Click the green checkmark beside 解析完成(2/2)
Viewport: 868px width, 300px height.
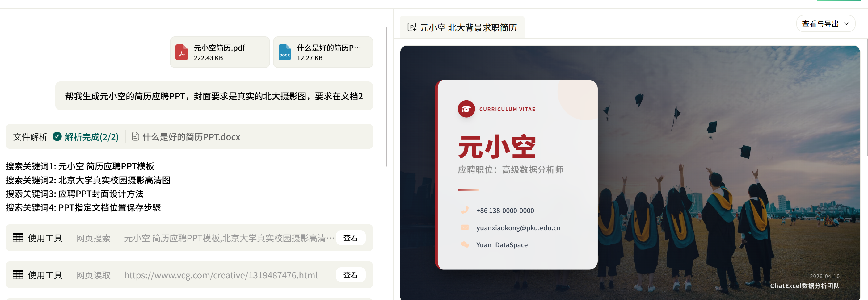coord(57,136)
